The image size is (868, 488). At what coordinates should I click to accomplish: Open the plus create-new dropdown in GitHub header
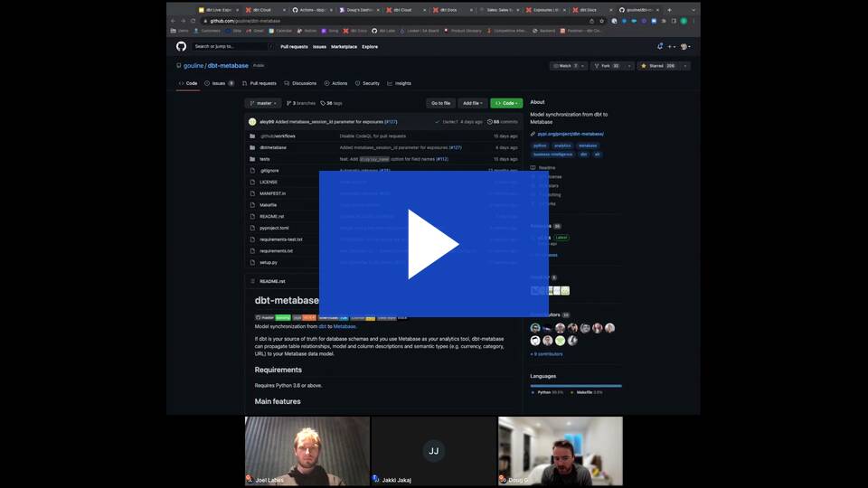coord(671,47)
